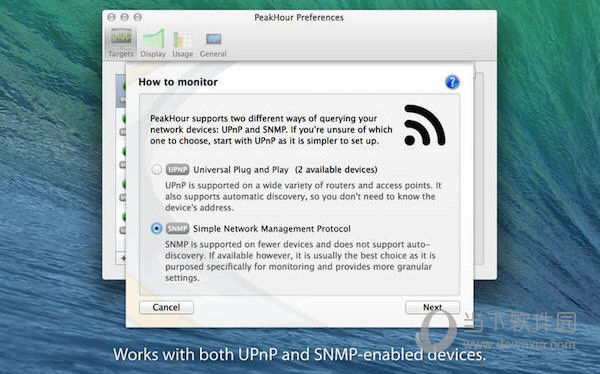This screenshot has width=600, height=374.
Task: Close the PeakHour Preferences window
Action: 112,17
